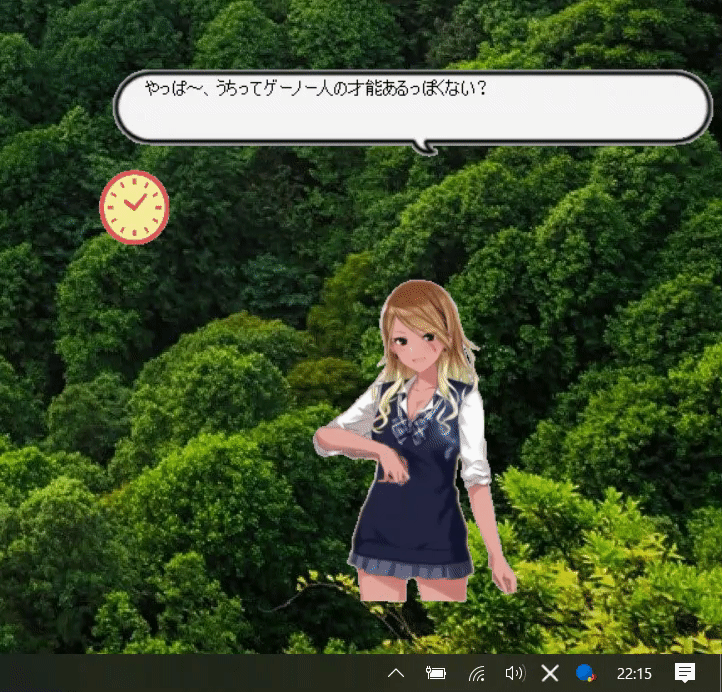
Task: Click the character's speech bubble
Action: (600, 115)
